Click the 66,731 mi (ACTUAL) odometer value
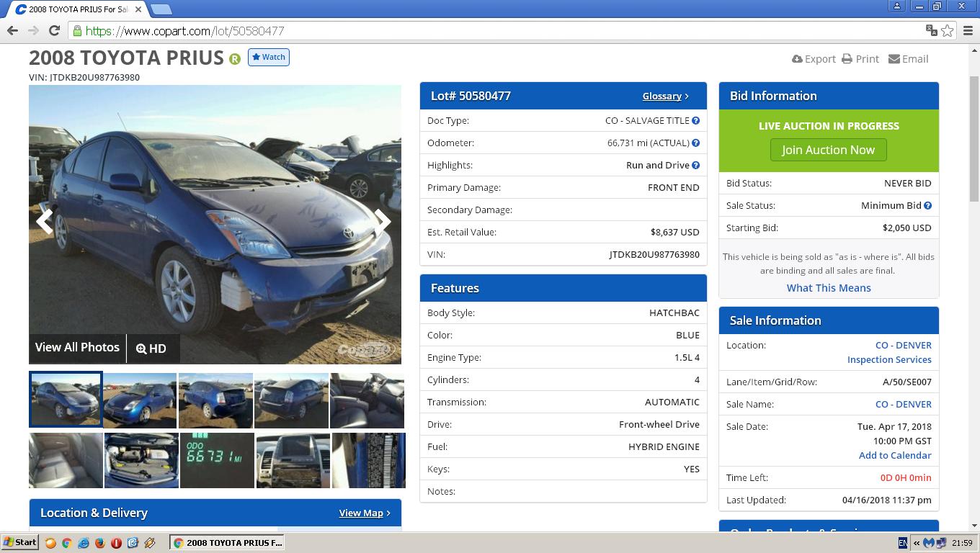 point(649,143)
